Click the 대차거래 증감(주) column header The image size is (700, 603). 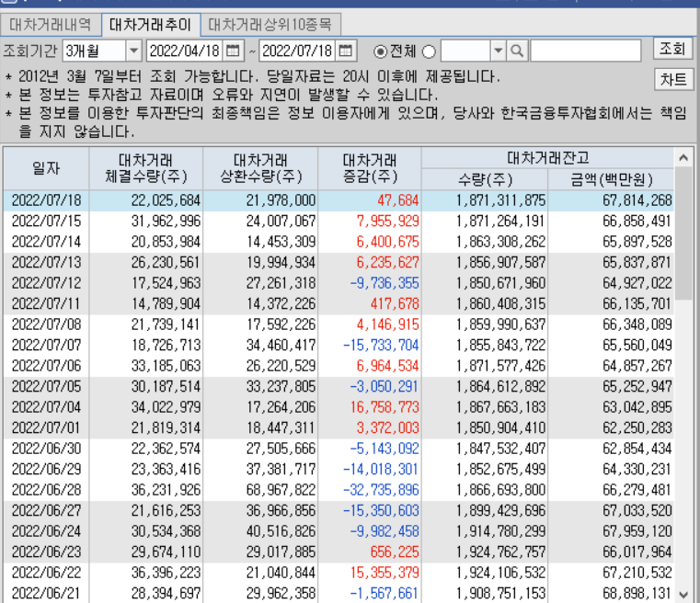[370, 168]
